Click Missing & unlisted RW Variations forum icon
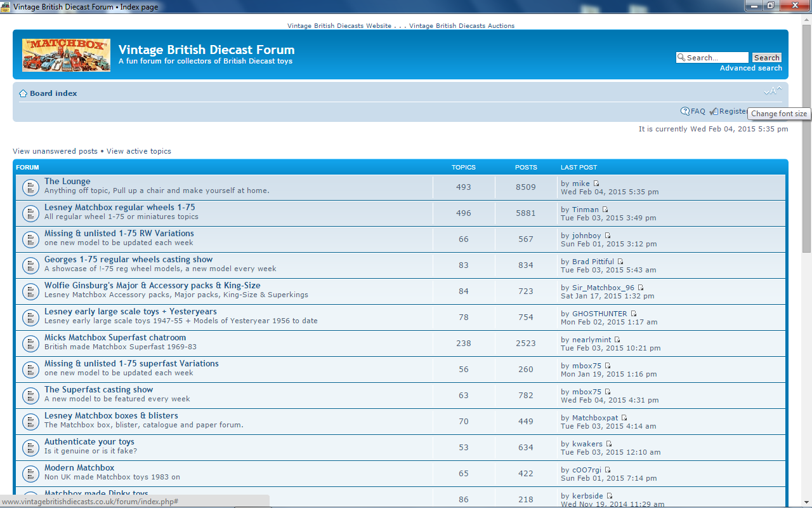Image resolution: width=812 pixels, height=508 pixels. click(x=30, y=239)
